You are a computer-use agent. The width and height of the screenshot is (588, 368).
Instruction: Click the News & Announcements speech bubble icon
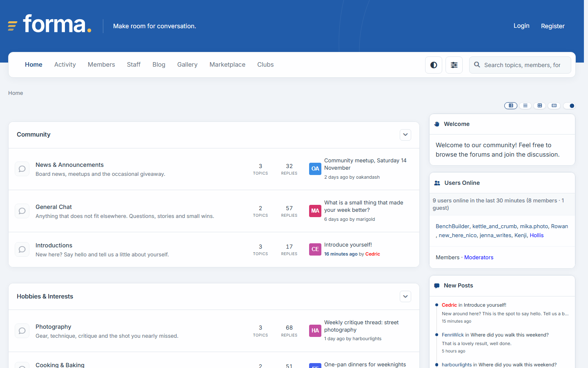tap(22, 169)
